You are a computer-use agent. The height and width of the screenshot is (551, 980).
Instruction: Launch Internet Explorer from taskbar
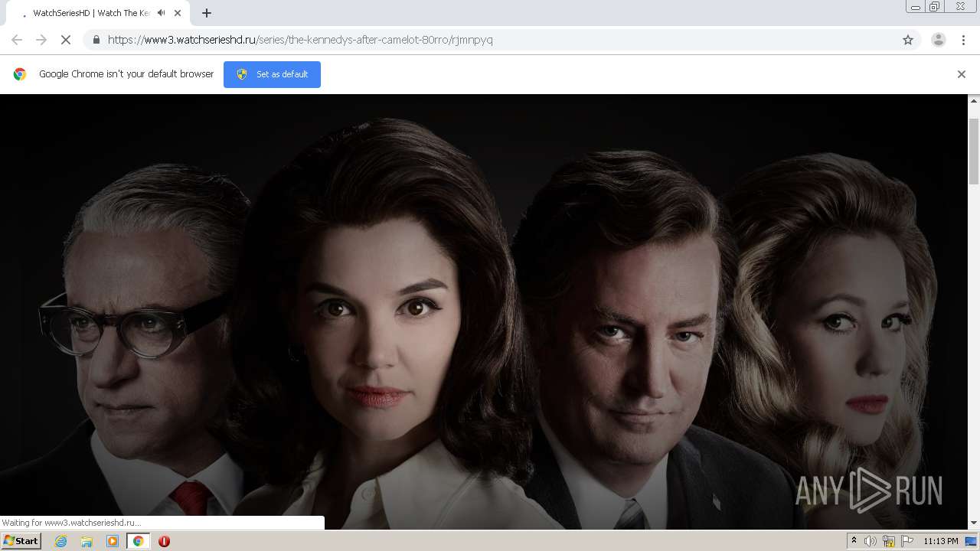pyautogui.click(x=60, y=541)
